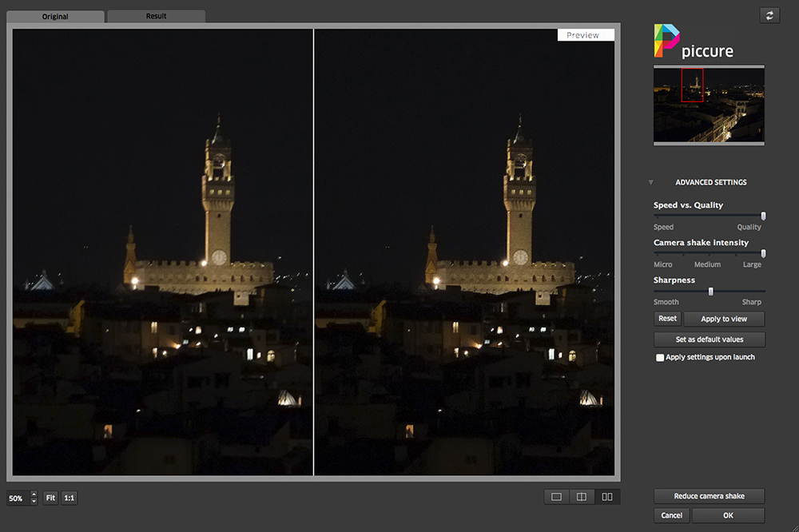This screenshot has width=799, height=532.
Task: Set zoom to 1:1
Action: point(69,498)
